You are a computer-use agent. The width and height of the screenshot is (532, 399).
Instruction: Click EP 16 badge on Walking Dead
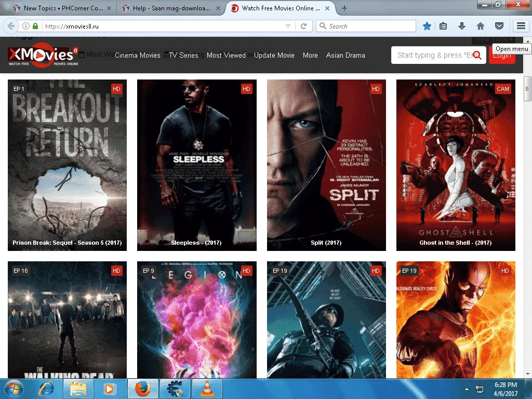coord(21,270)
